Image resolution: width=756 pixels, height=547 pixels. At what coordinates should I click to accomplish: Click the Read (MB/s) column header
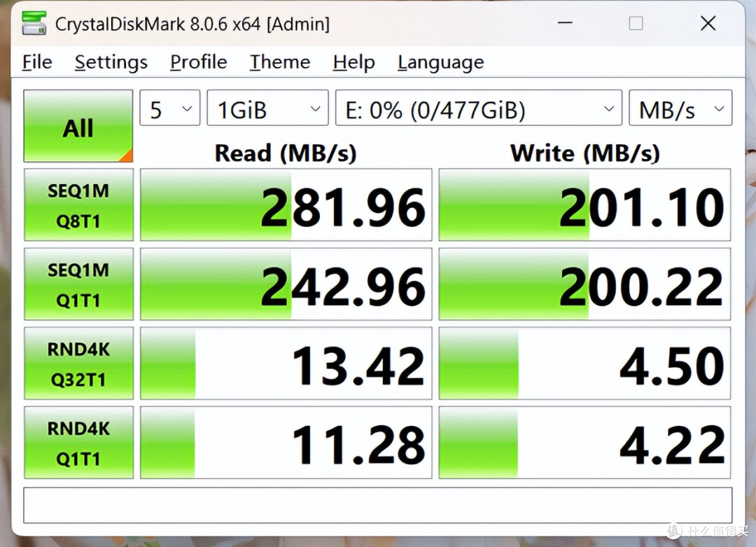(x=286, y=153)
